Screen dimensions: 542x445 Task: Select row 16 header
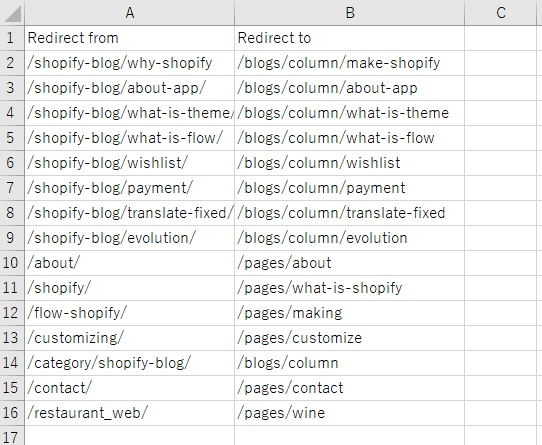12,413
